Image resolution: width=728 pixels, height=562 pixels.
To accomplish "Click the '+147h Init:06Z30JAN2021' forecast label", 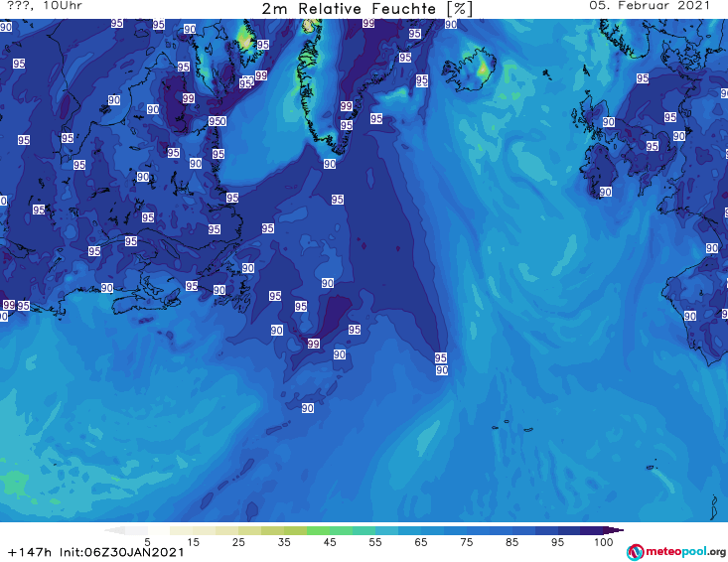I will pyautogui.click(x=96, y=552).
